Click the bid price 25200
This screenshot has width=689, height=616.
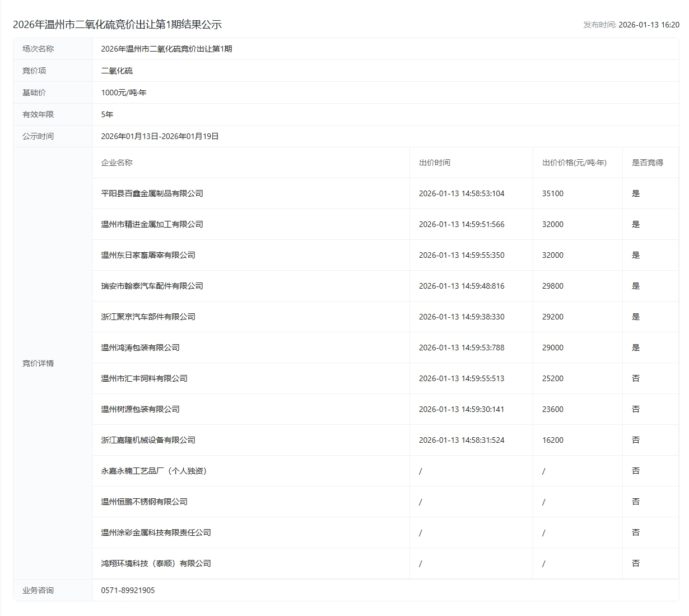point(552,378)
